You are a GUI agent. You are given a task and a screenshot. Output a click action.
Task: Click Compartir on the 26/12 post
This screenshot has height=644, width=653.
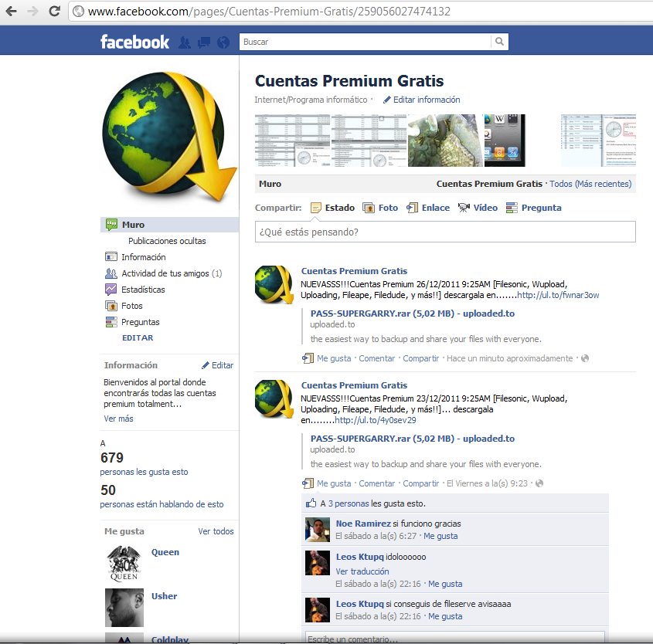click(420, 358)
